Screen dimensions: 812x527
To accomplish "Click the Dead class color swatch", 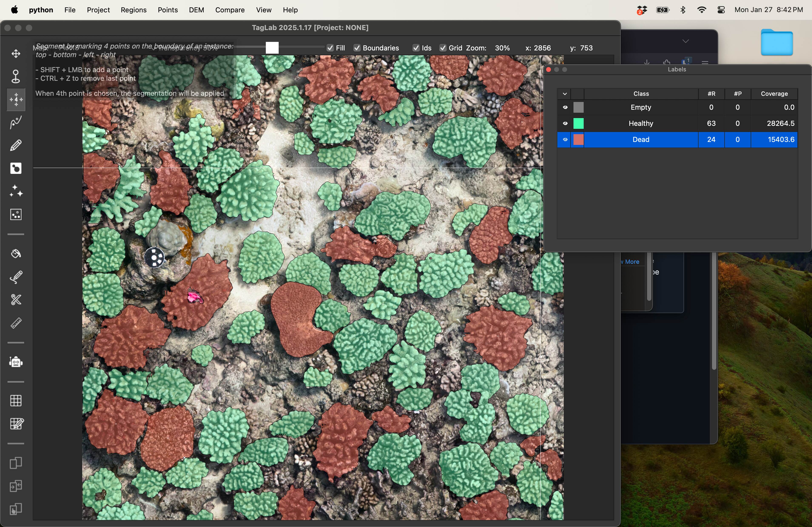I will coord(578,139).
